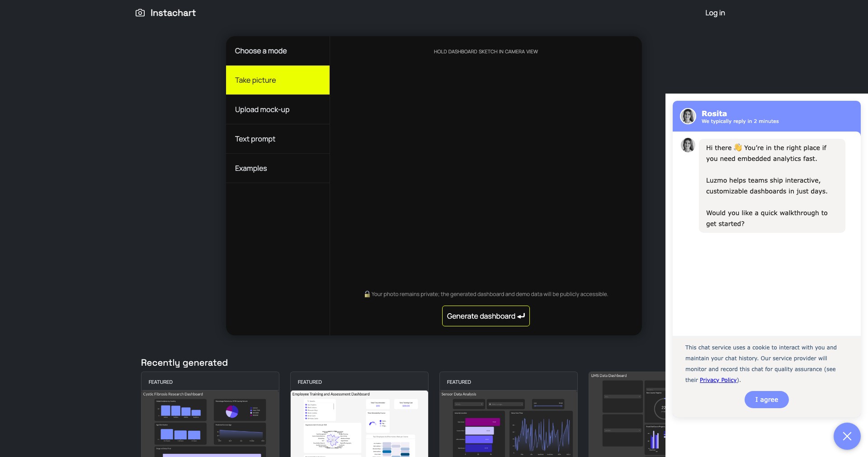868x457 pixels.
Task: Click the 'Hi there' chat message bubble
Action: [772, 186]
